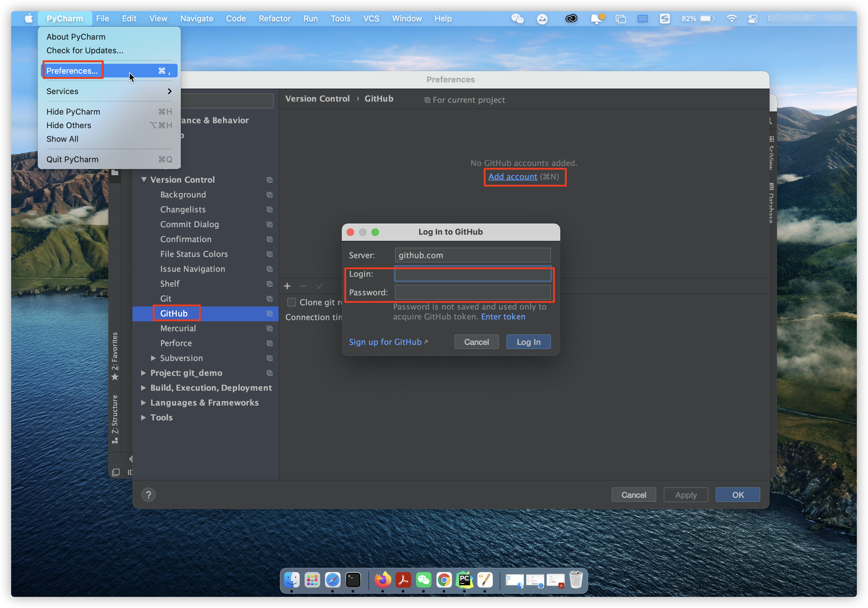The image size is (868, 608).
Task: Expand Project: git_demo settings node
Action: point(143,373)
